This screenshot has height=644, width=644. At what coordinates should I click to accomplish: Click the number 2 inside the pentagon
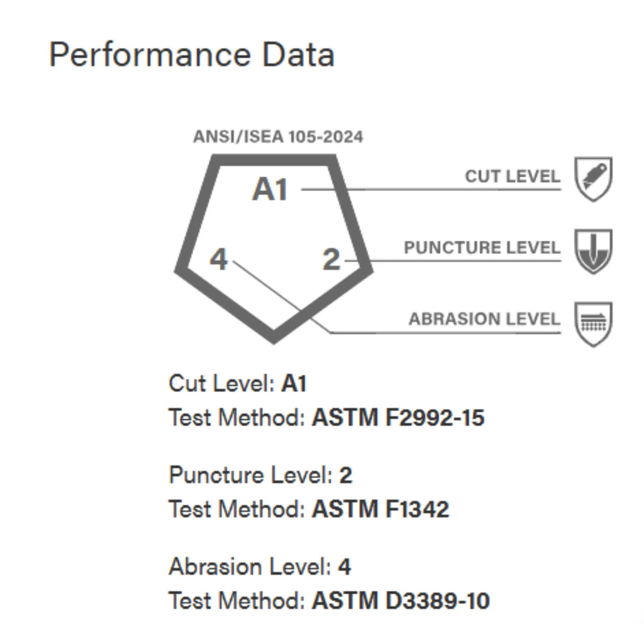[331, 259]
